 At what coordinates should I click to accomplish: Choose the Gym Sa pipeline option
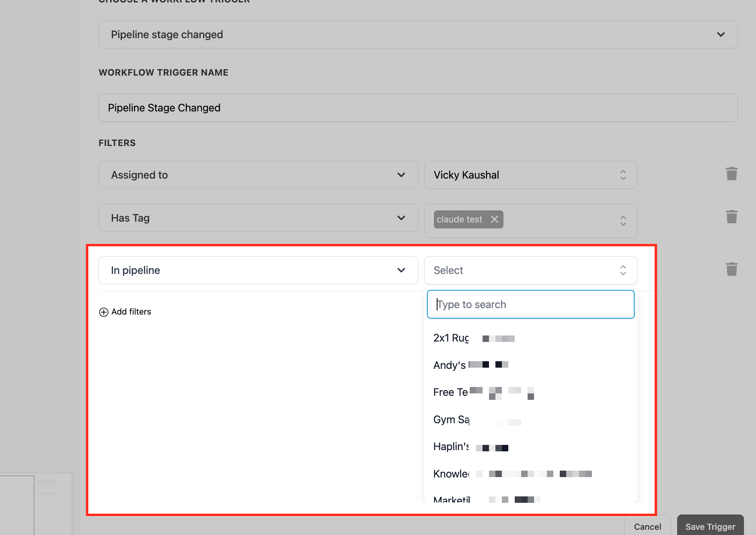[531, 420]
